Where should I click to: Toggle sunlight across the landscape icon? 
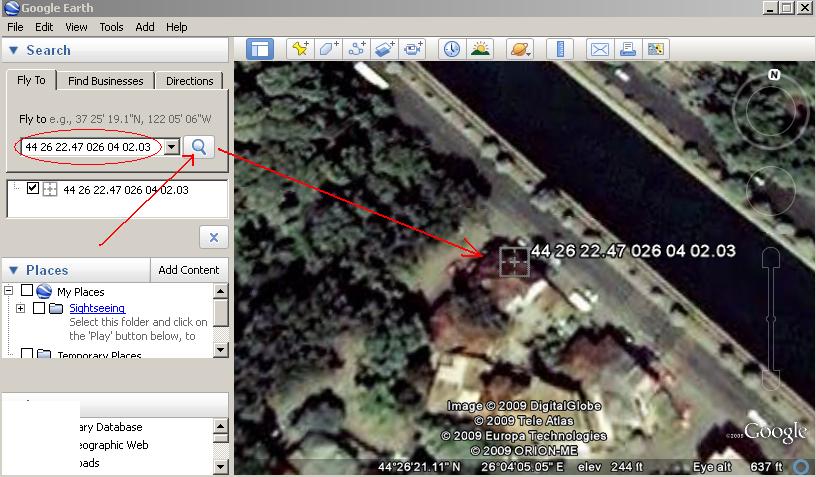tap(480, 49)
